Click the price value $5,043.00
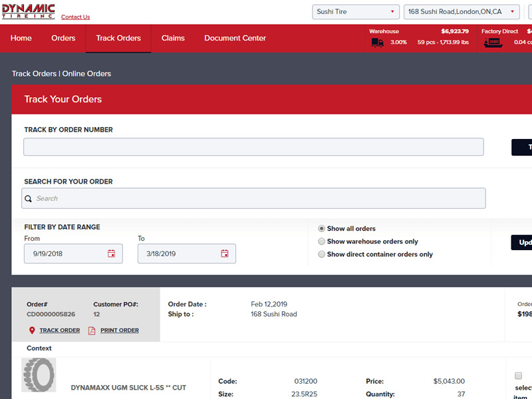This screenshot has height=399, width=532. pyautogui.click(x=449, y=381)
